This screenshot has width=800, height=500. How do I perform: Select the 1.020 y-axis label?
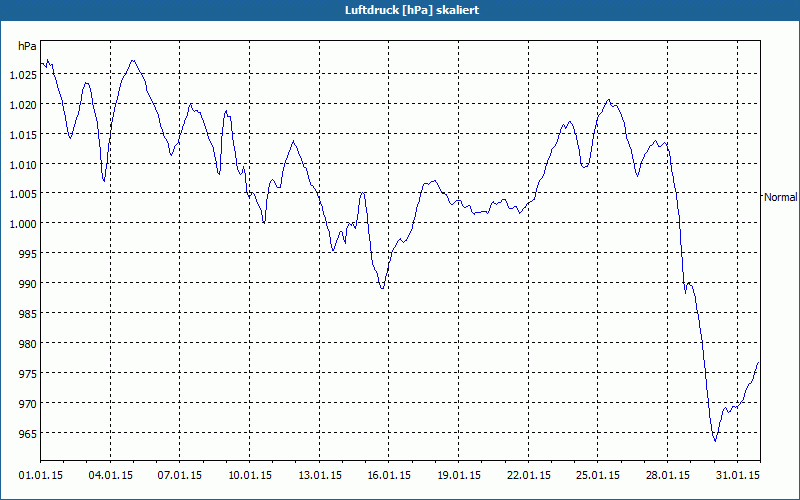[23, 105]
